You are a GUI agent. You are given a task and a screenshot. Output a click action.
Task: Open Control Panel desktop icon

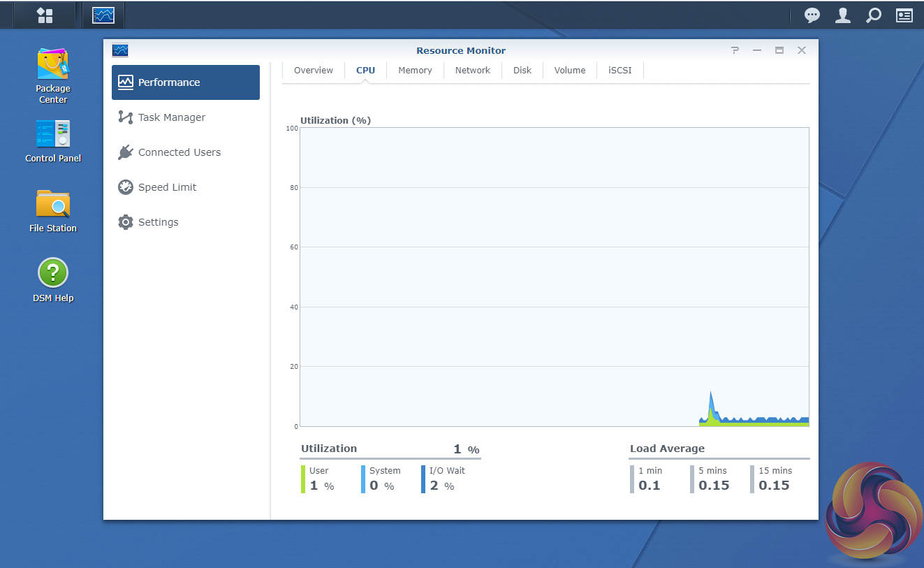pyautogui.click(x=53, y=134)
